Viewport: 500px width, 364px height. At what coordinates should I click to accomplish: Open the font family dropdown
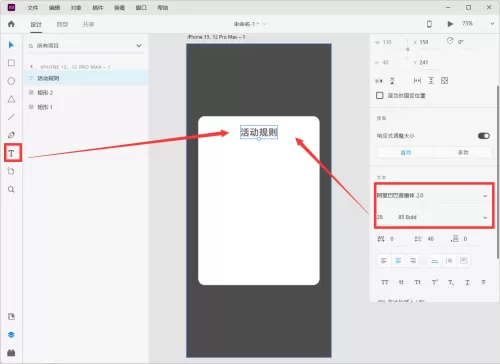[432, 196]
